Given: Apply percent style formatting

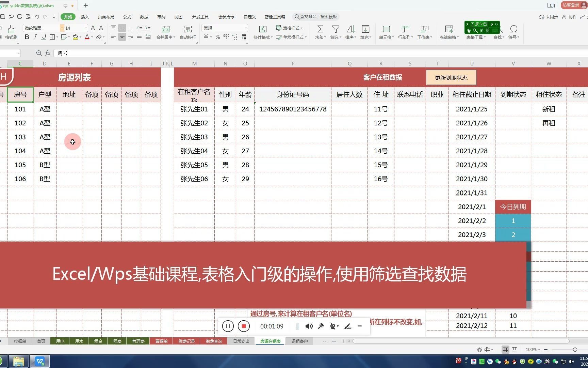Looking at the screenshot, I should click(x=217, y=37).
